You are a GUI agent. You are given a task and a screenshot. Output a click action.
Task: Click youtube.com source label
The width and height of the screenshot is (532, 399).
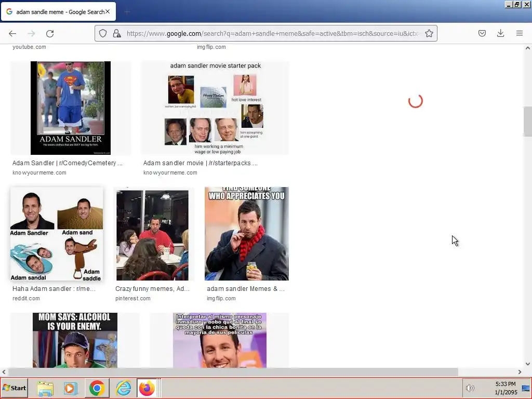(29, 47)
